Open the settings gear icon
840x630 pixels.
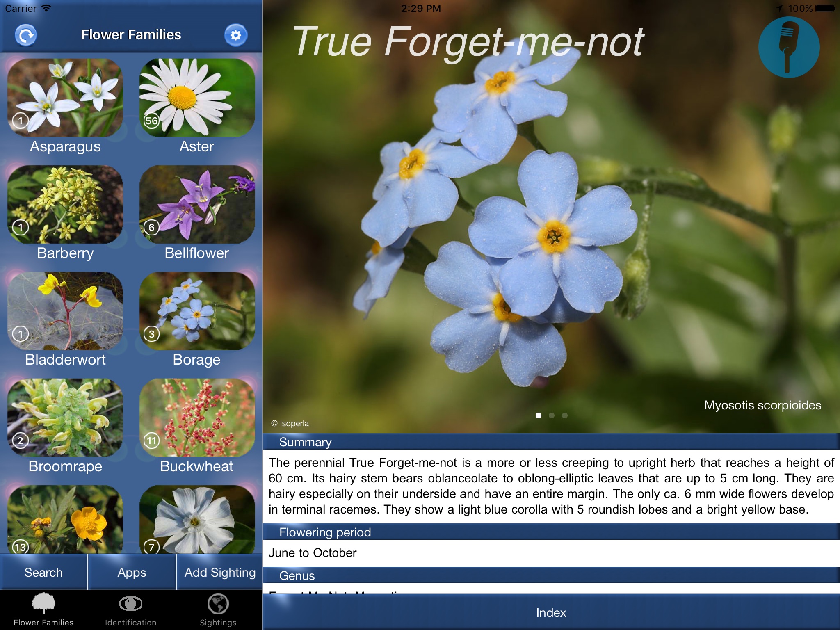click(x=236, y=34)
